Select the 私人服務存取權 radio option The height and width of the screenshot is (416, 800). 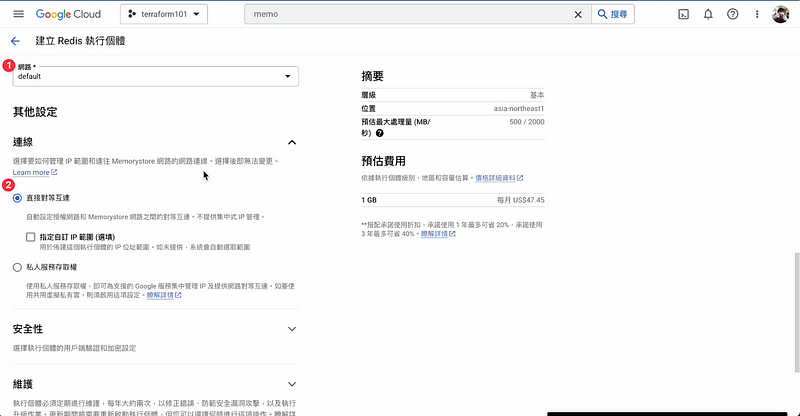click(x=17, y=267)
